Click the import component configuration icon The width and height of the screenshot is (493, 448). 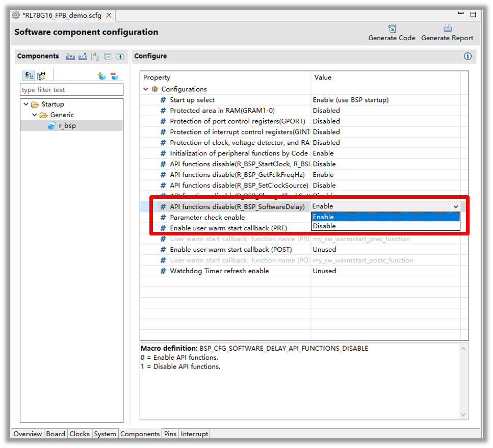[70, 57]
